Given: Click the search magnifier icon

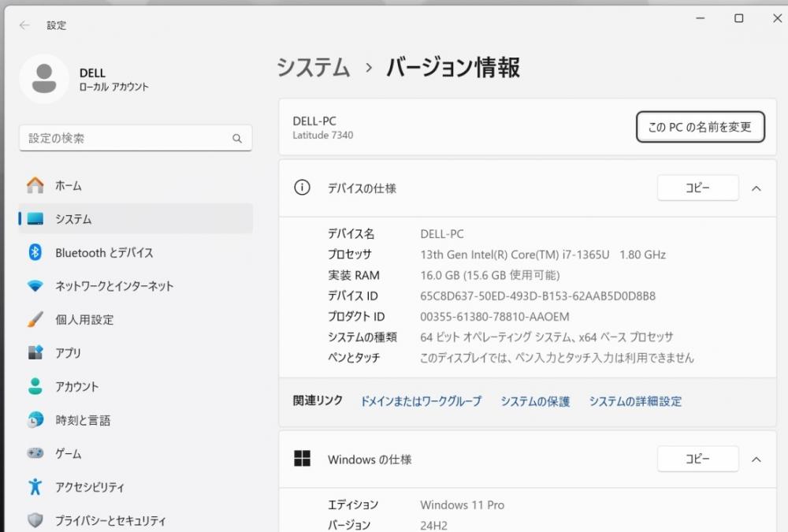Looking at the screenshot, I should click(x=237, y=138).
